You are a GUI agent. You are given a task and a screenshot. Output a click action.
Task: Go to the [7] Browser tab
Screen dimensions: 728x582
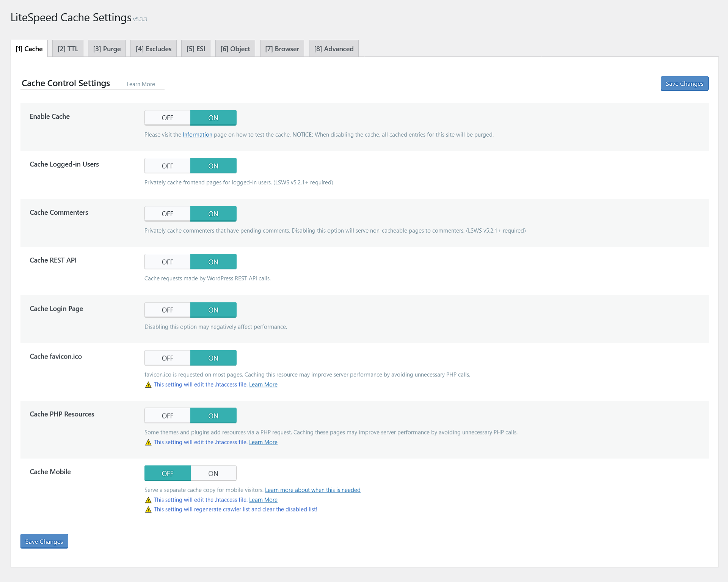pos(282,49)
